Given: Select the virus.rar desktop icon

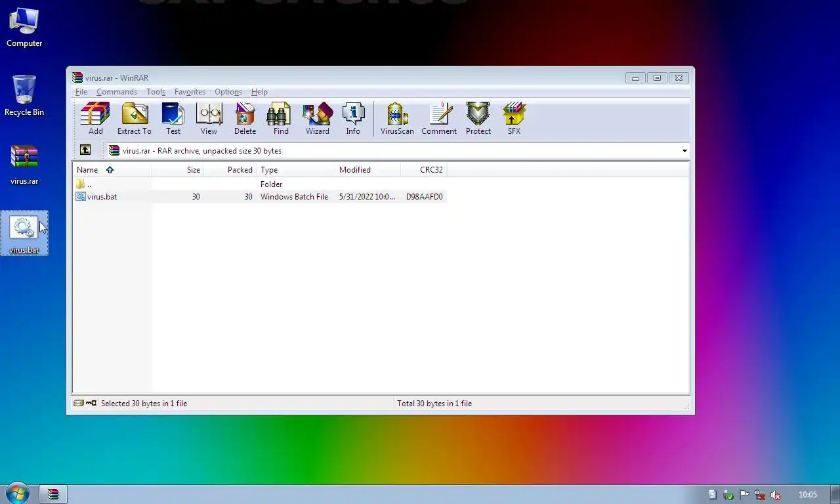Looking at the screenshot, I should [x=24, y=165].
